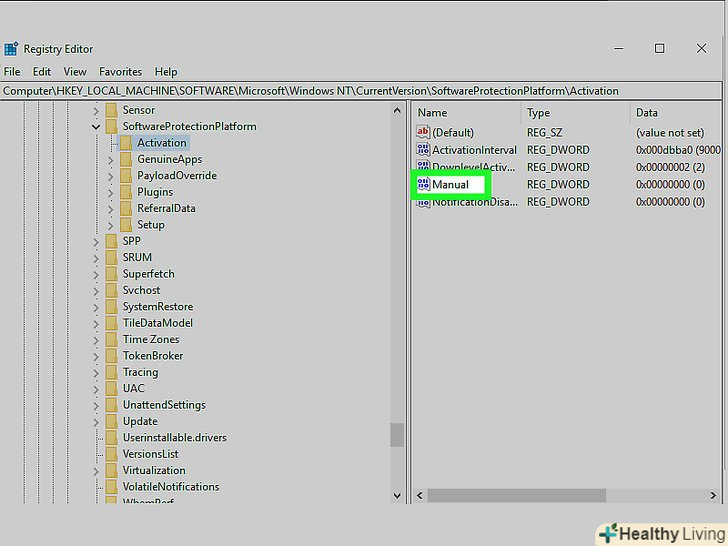The height and width of the screenshot is (546, 728).
Task: Select the SoftwareProtectionPlatform folder icon
Action: (111, 126)
